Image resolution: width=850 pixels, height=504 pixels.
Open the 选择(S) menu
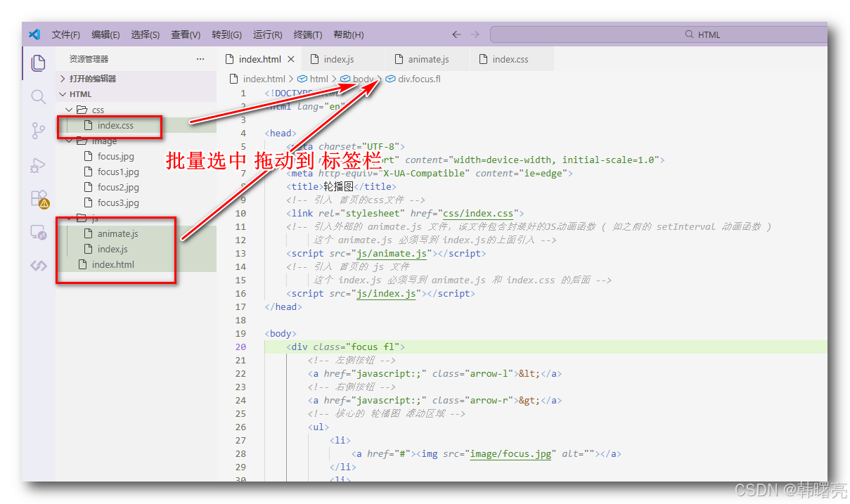pyautogui.click(x=146, y=34)
